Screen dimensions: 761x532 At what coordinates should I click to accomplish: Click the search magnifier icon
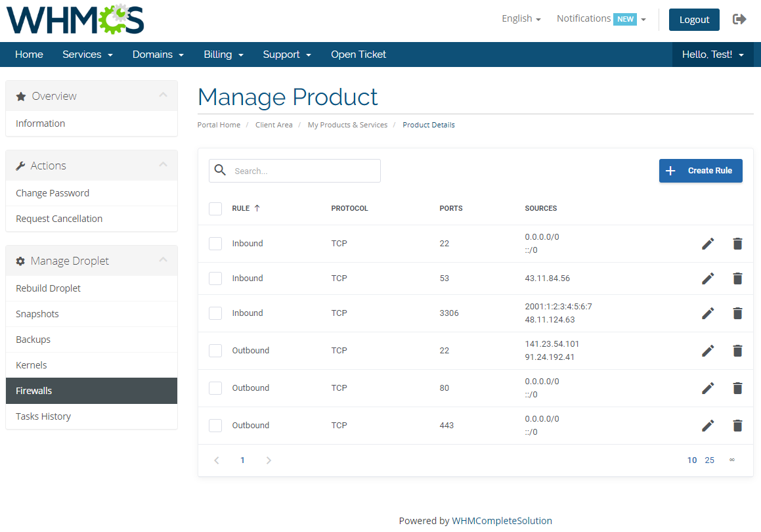tap(220, 170)
